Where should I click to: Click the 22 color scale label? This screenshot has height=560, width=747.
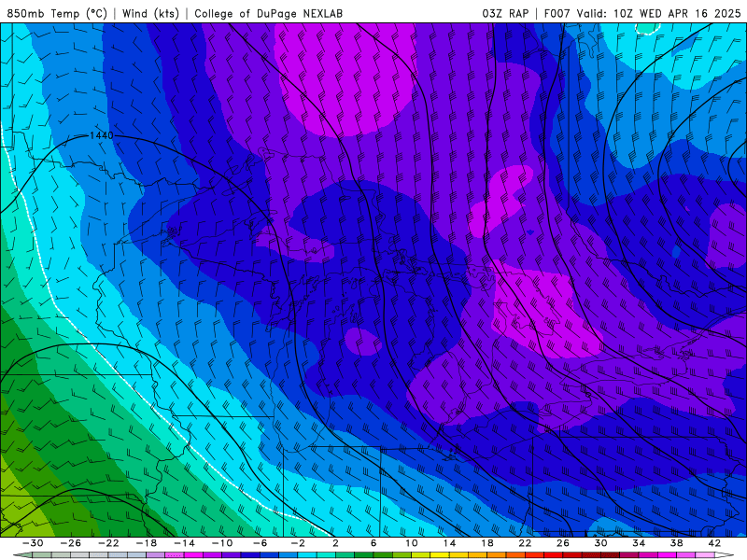point(525,543)
